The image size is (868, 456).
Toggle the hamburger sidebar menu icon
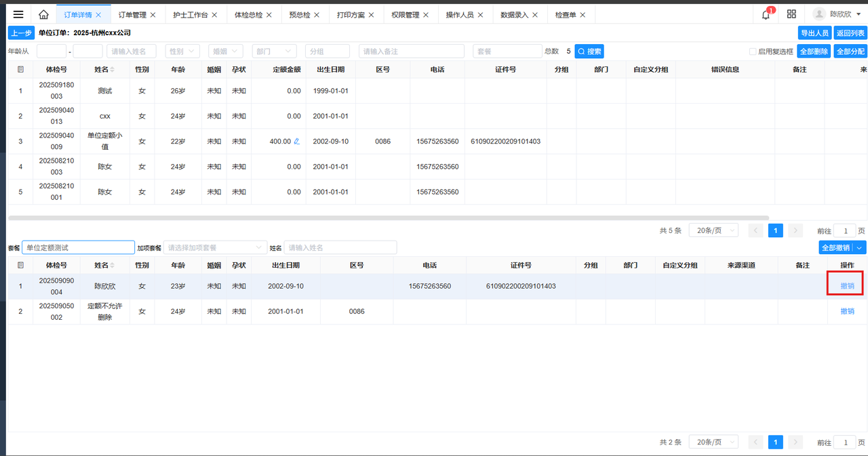click(x=18, y=14)
